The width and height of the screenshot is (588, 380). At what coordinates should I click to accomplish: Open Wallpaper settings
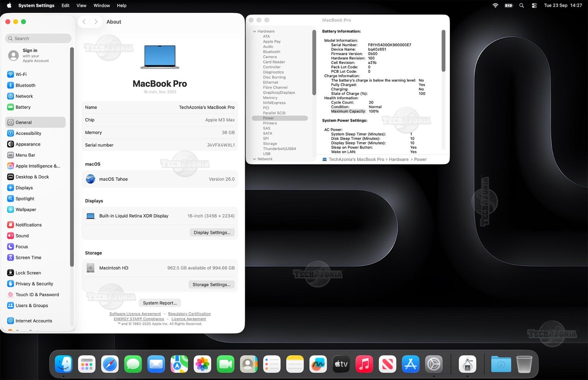click(x=36, y=209)
